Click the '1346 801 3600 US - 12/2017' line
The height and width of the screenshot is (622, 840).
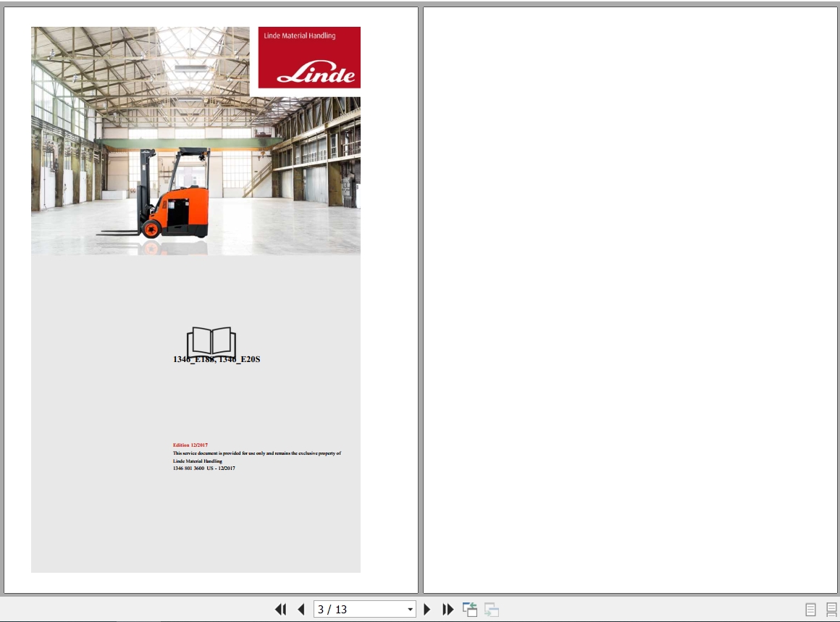click(x=203, y=468)
